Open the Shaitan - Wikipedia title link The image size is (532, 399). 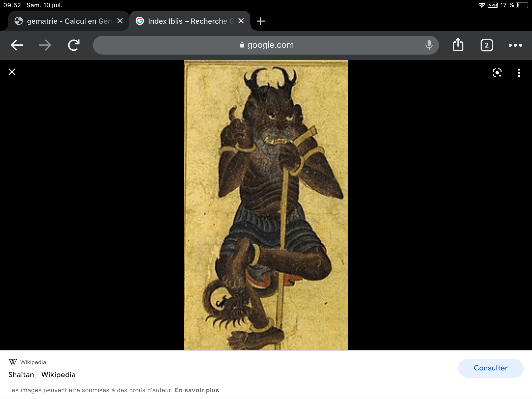click(x=42, y=375)
